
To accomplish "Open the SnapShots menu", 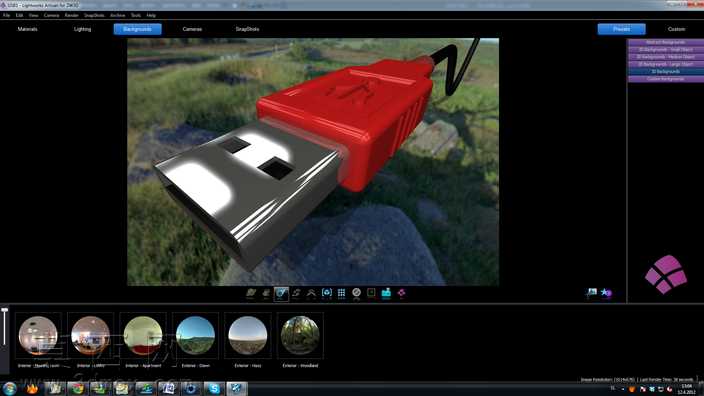I will (94, 15).
